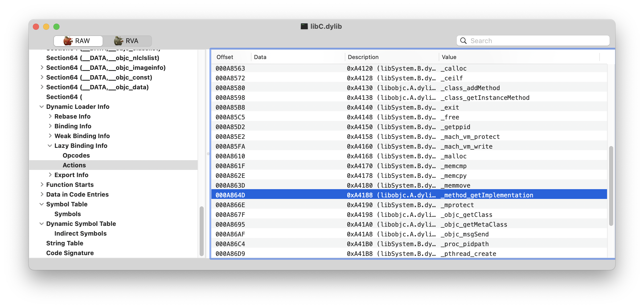Click the sidebar's vertical scrollbar thumb

tap(202, 231)
